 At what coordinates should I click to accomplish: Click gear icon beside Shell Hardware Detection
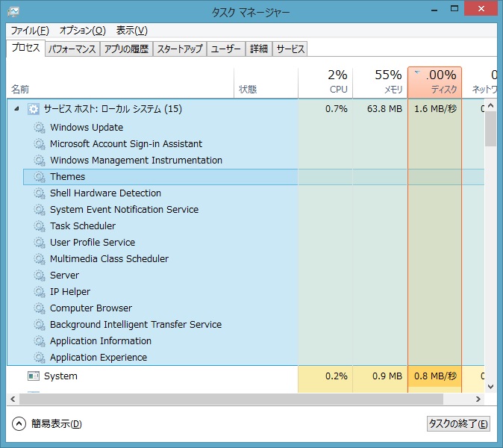[x=40, y=193]
